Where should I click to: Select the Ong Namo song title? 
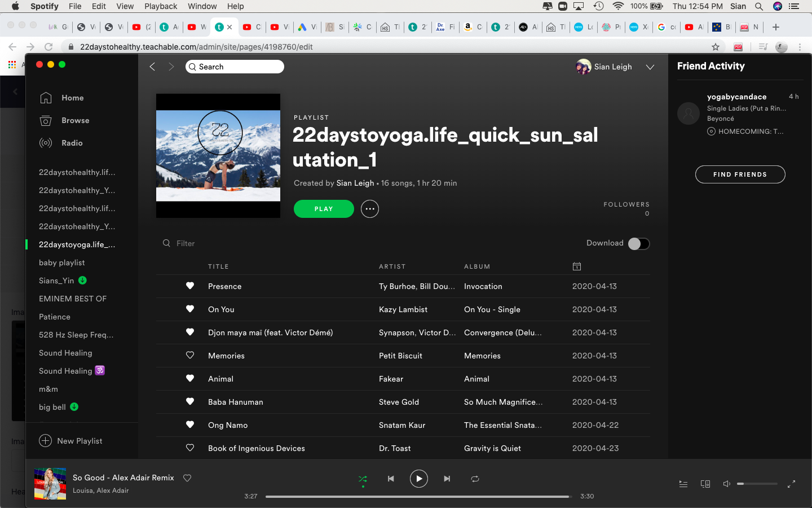[x=228, y=425]
